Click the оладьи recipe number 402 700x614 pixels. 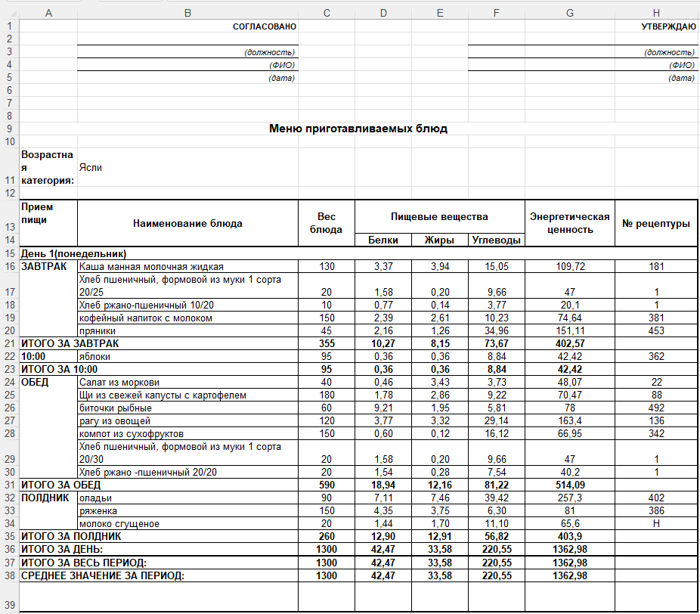point(656,498)
